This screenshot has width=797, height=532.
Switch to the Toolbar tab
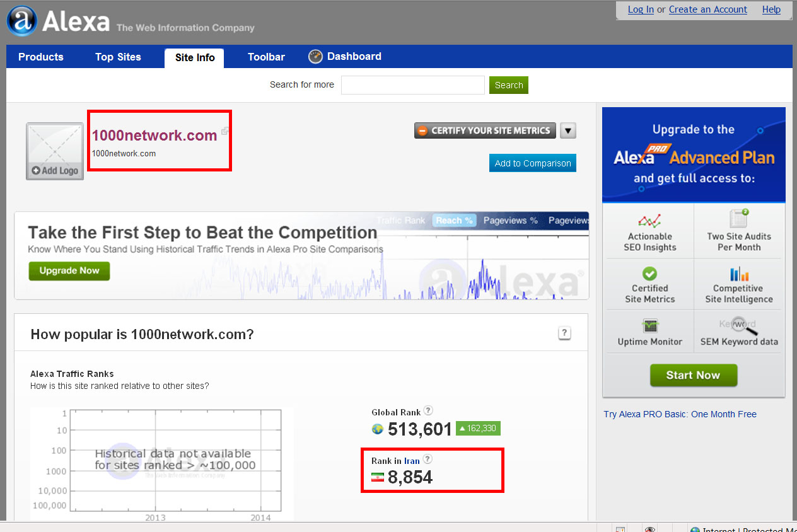tap(266, 57)
